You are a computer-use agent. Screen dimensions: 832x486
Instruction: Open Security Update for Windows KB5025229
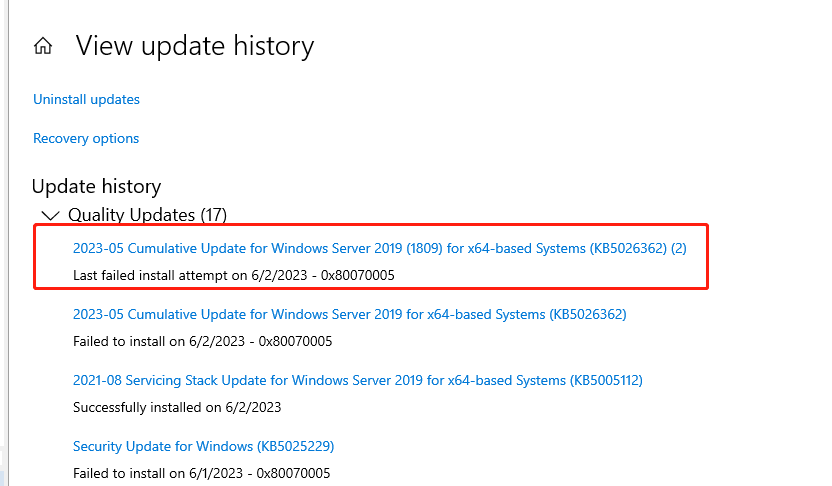[x=203, y=446]
